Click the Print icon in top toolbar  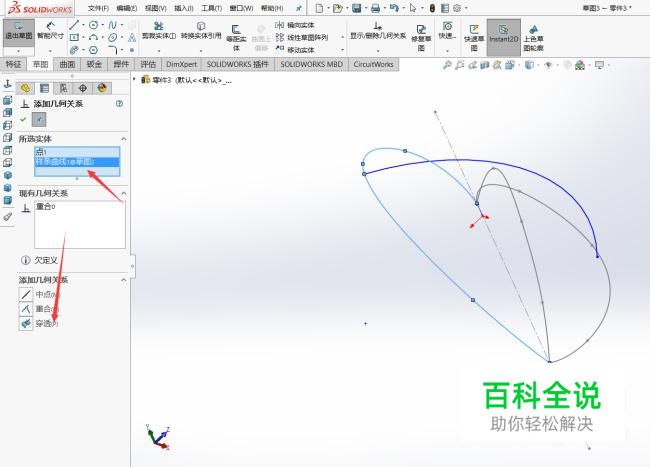[x=375, y=8]
